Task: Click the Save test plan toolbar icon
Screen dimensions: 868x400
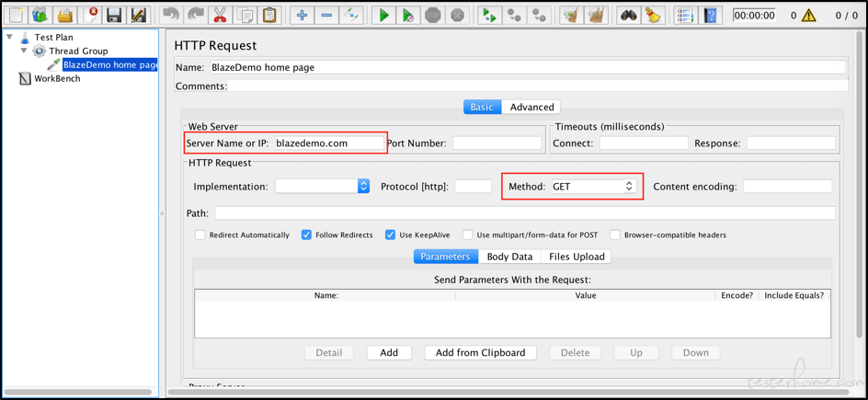Action: pyautogui.click(x=114, y=16)
